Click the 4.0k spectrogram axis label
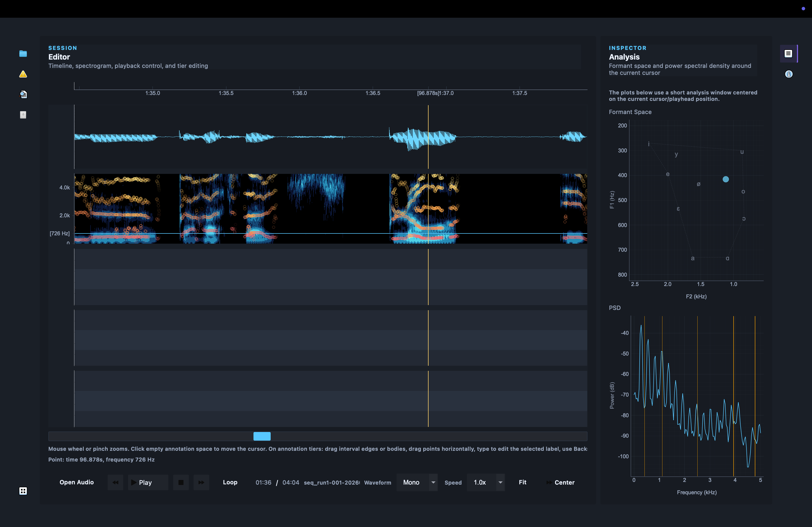812x527 pixels. (64, 188)
